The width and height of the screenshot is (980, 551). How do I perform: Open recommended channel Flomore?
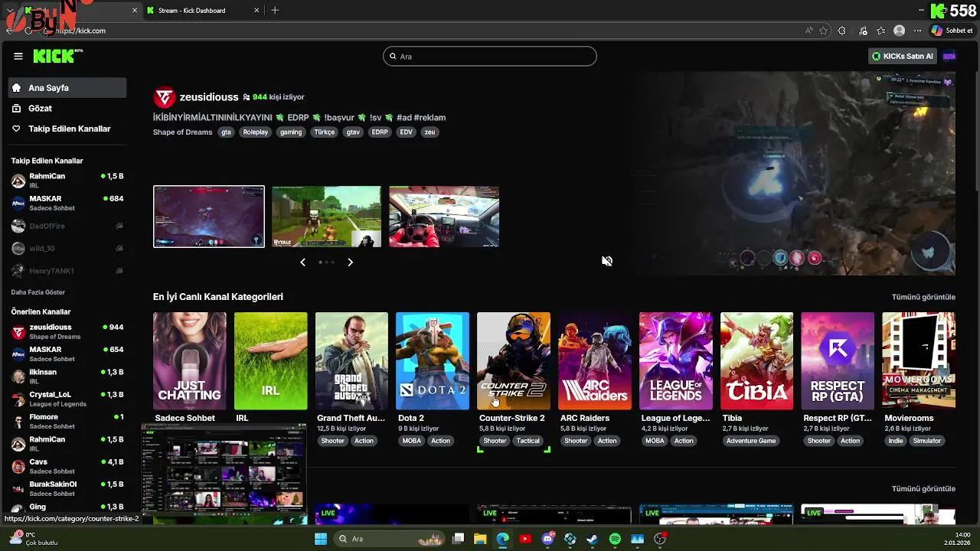(67, 421)
